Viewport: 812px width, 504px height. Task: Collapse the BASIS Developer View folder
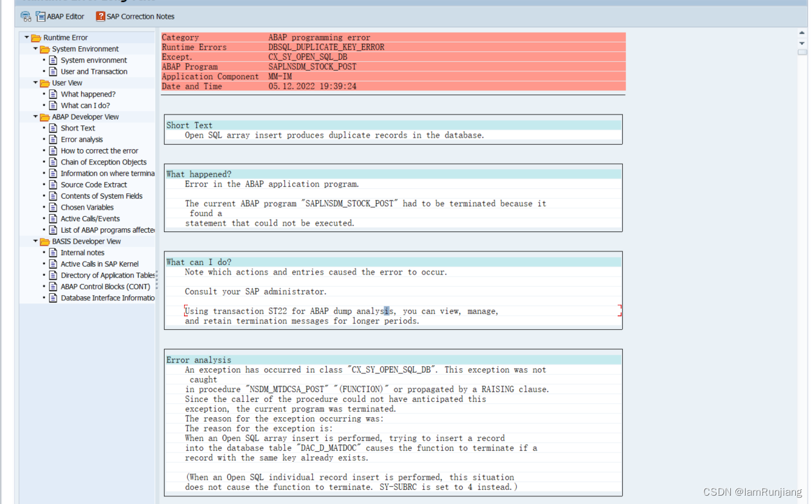point(35,241)
